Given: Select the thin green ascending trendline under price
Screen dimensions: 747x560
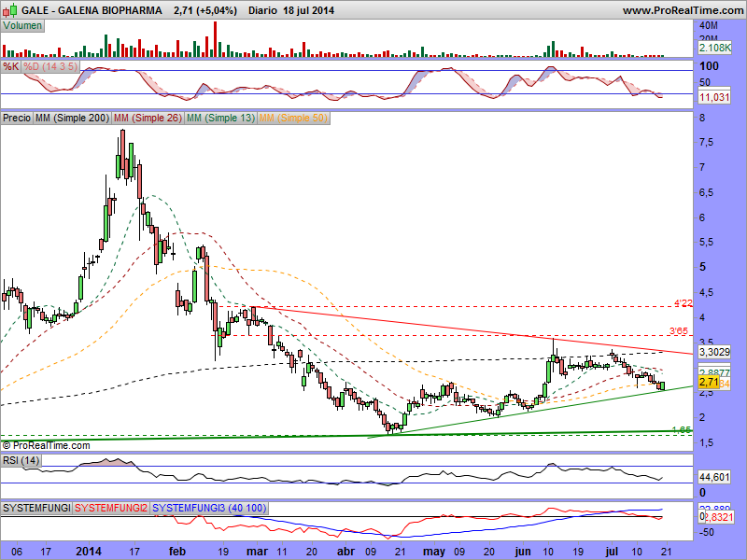Looking at the screenshot, I should [x=531, y=412].
